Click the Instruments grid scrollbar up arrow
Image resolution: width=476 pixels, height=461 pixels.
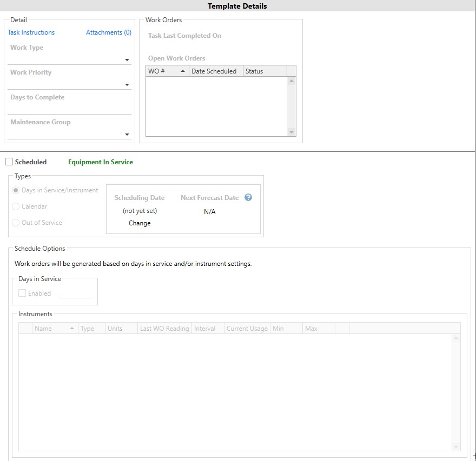[455, 338]
